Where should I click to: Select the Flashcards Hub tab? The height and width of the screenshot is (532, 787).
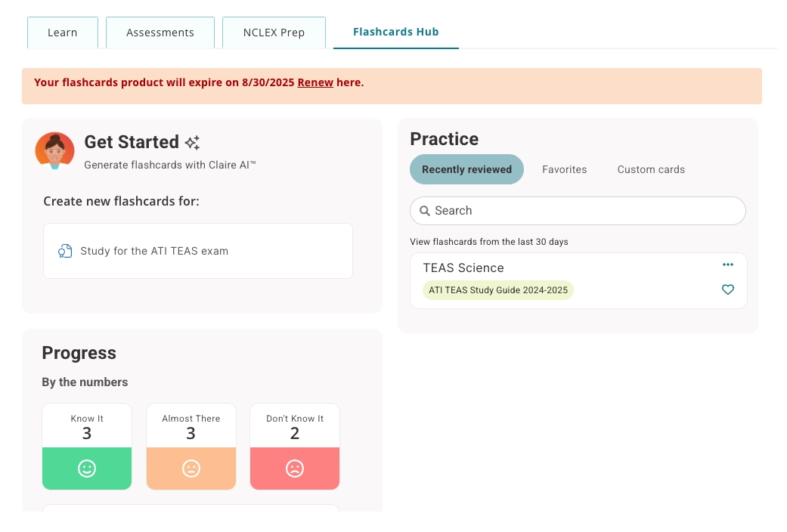(395, 32)
